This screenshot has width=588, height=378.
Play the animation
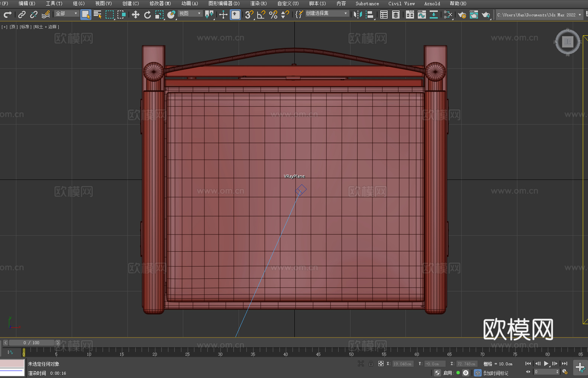546,364
